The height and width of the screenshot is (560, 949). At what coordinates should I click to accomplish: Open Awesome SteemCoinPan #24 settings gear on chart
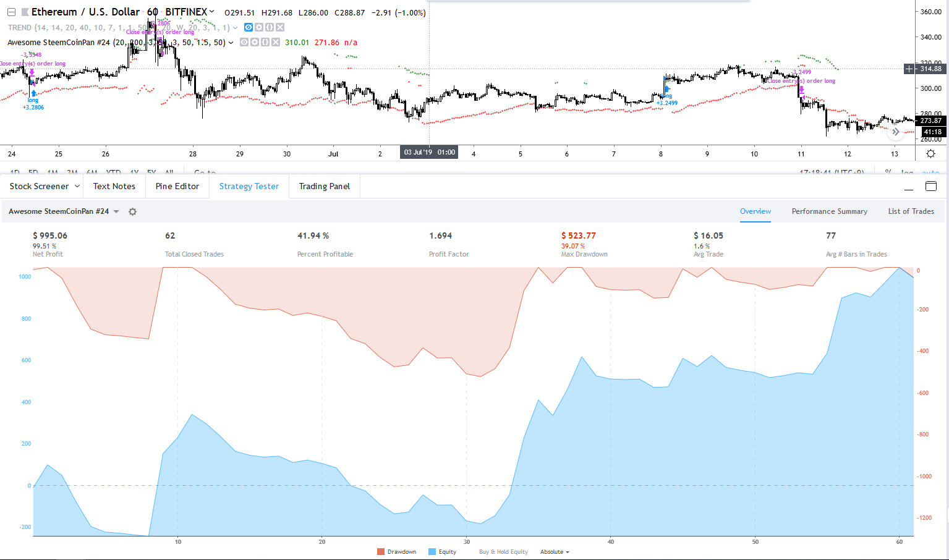point(254,43)
